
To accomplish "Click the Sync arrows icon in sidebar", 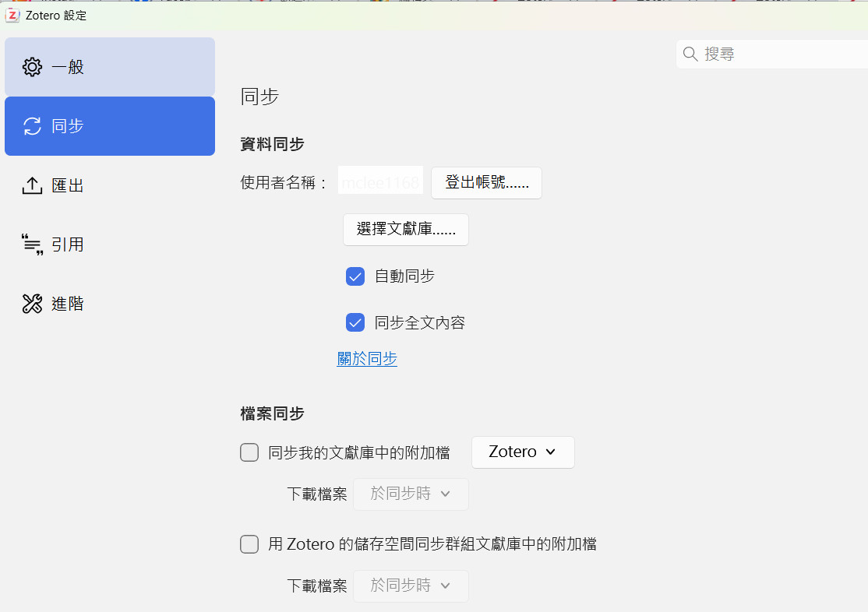I will (32, 126).
